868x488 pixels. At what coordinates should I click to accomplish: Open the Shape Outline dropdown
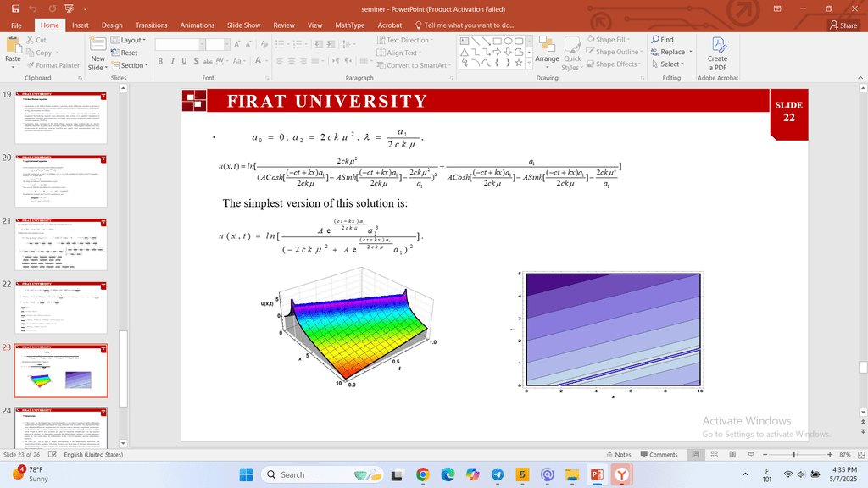[x=615, y=52]
